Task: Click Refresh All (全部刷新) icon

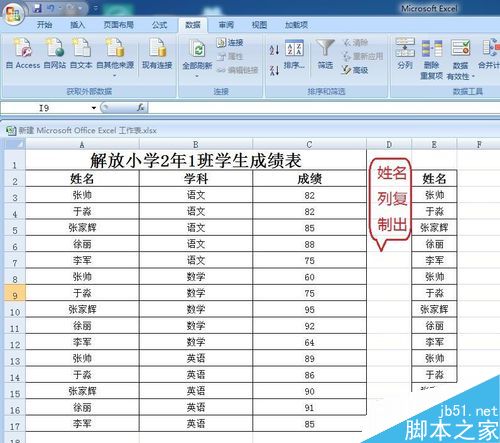Action: (x=197, y=49)
